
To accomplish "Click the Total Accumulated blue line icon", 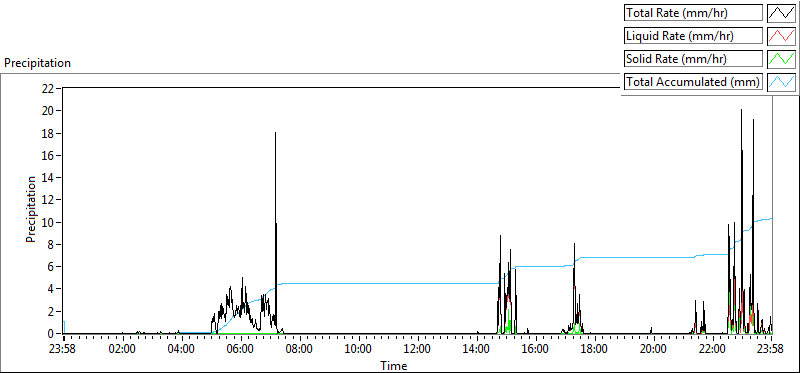I will (782, 82).
